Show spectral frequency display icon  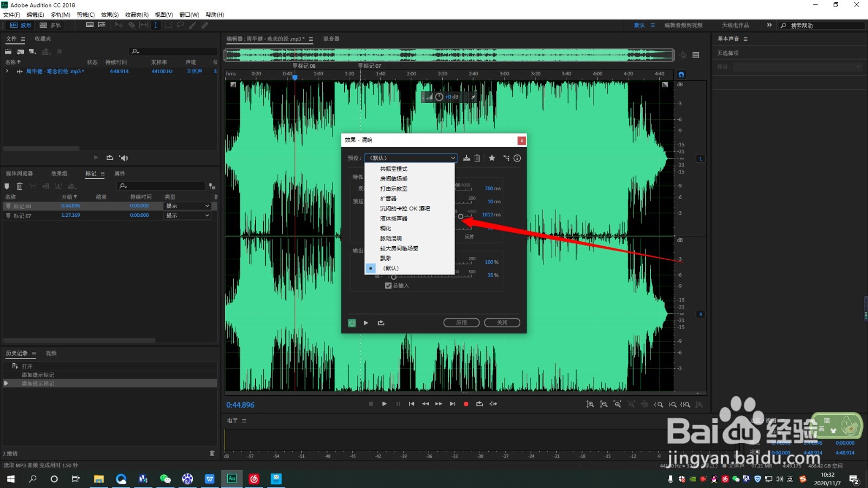click(90, 25)
